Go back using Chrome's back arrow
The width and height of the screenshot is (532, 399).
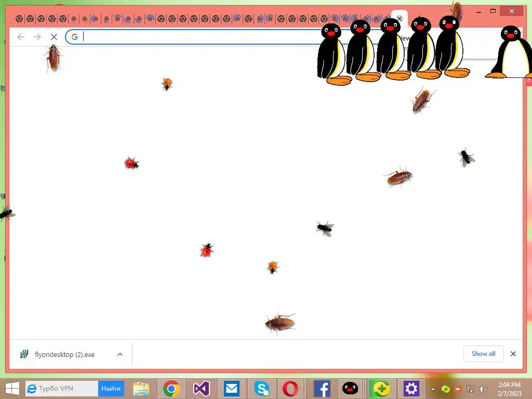[21, 37]
